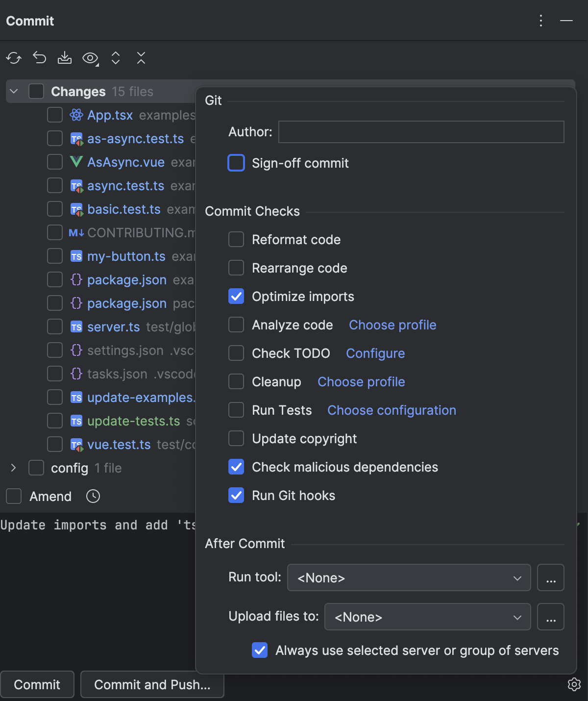Collapse all file groups icon

[141, 58]
